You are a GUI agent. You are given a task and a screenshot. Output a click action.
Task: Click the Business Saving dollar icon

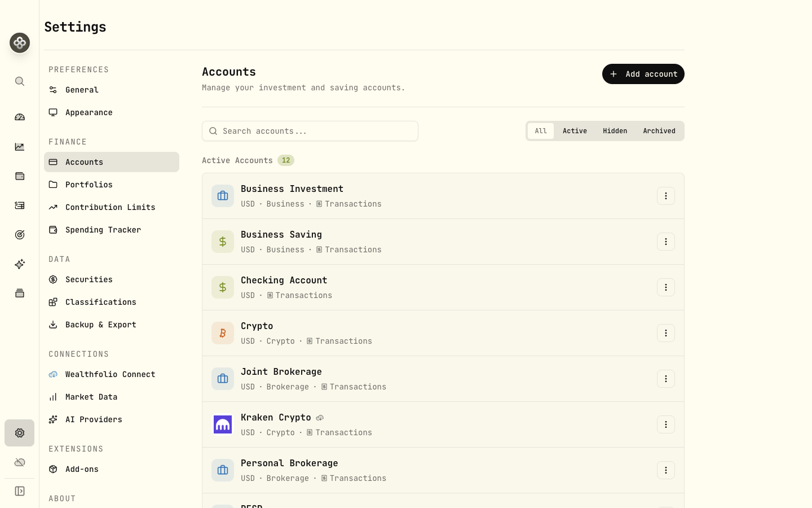pyautogui.click(x=223, y=242)
